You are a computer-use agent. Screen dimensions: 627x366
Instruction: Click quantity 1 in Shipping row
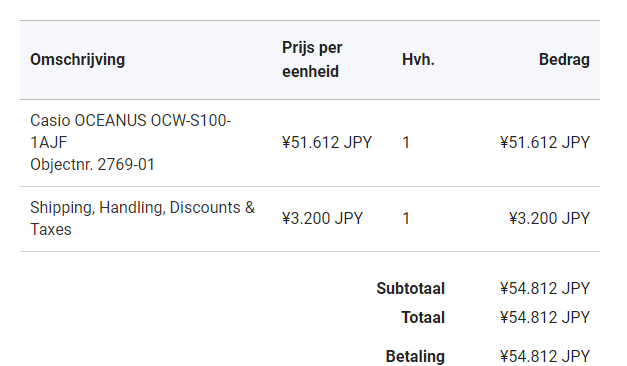point(406,218)
